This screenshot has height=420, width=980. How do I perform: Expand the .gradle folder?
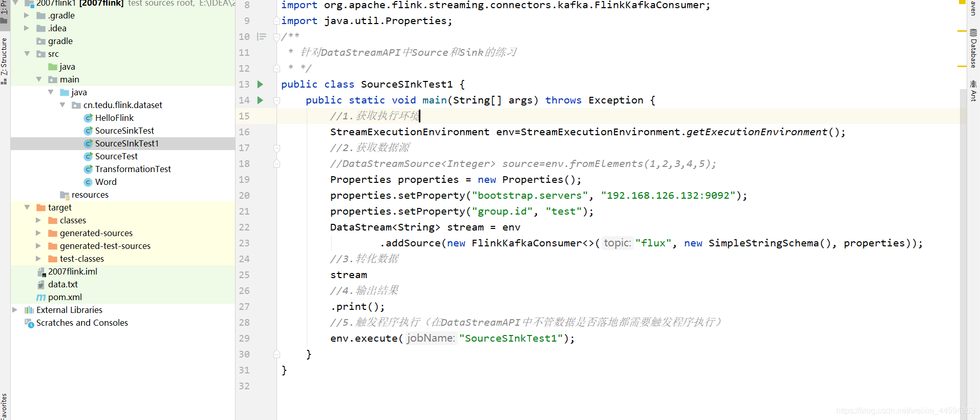pyautogui.click(x=27, y=15)
